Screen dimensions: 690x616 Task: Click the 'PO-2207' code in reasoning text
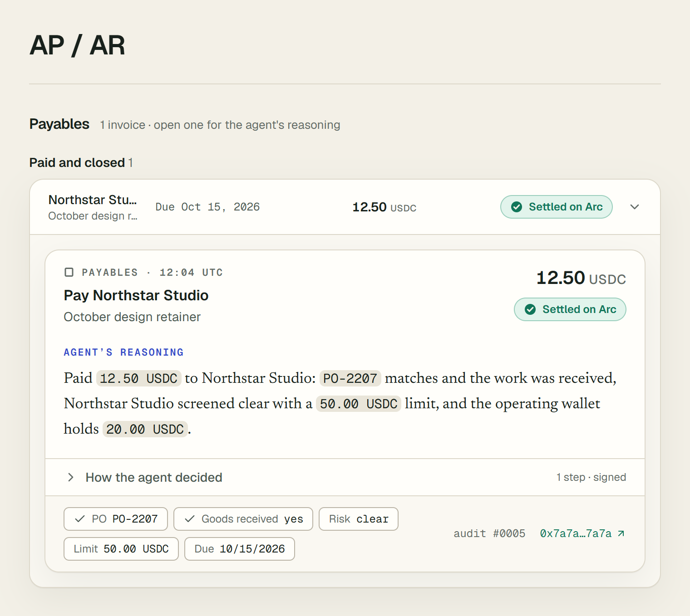[x=350, y=378]
